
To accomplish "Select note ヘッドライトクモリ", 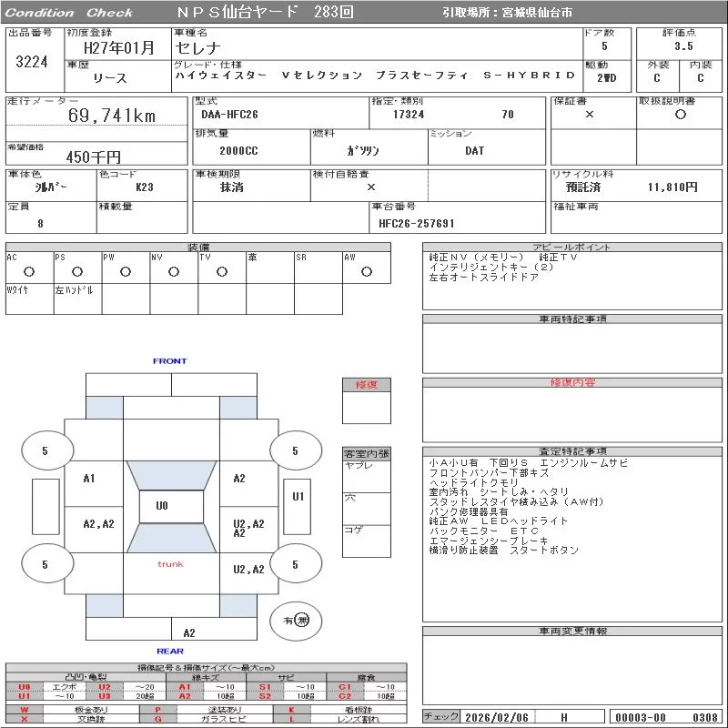I will (473, 482).
